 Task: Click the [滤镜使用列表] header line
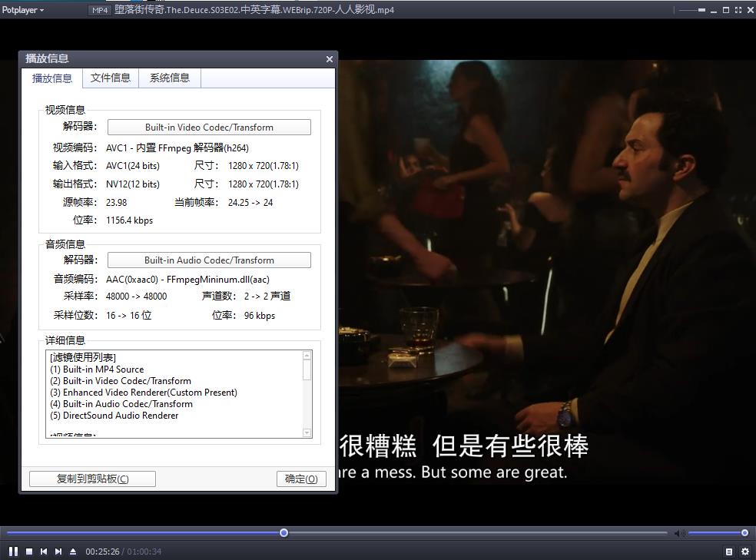click(x=82, y=357)
